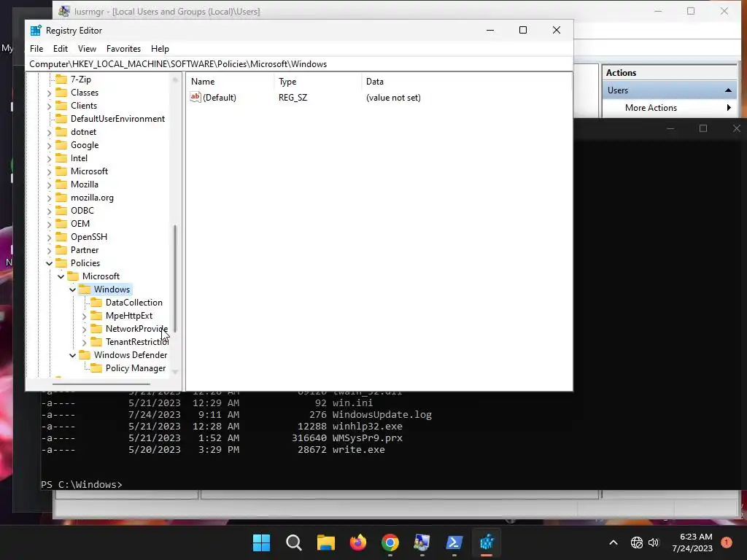The image size is (747, 560).
Task: Click the (value not set) data cell
Action: click(393, 98)
